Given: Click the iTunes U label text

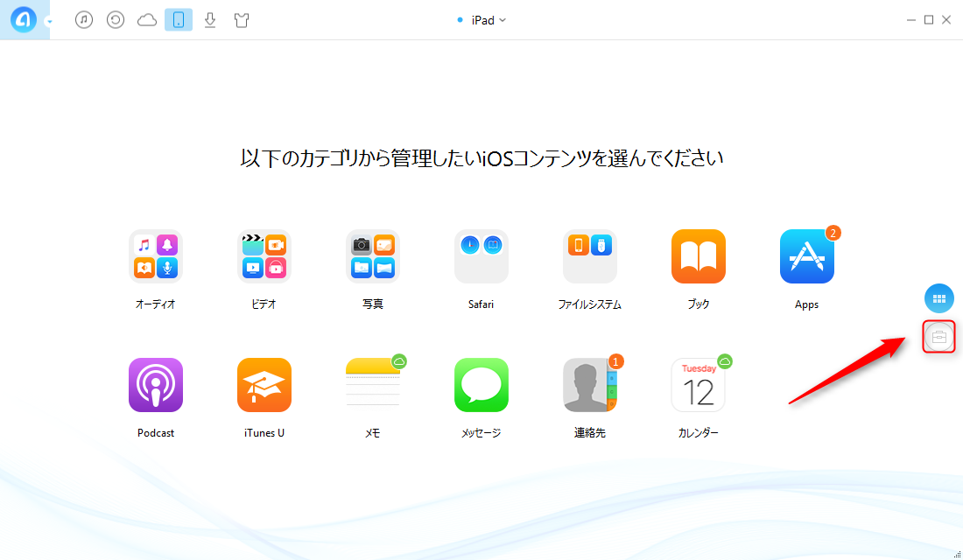Looking at the screenshot, I should pyautogui.click(x=264, y=433).
